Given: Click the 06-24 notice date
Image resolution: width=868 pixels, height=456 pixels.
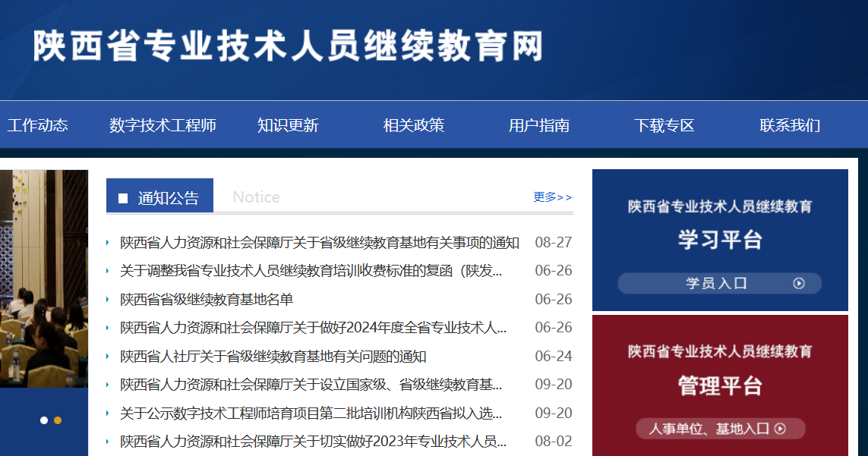Looking at the screenshot, I should tap(554, 357).
